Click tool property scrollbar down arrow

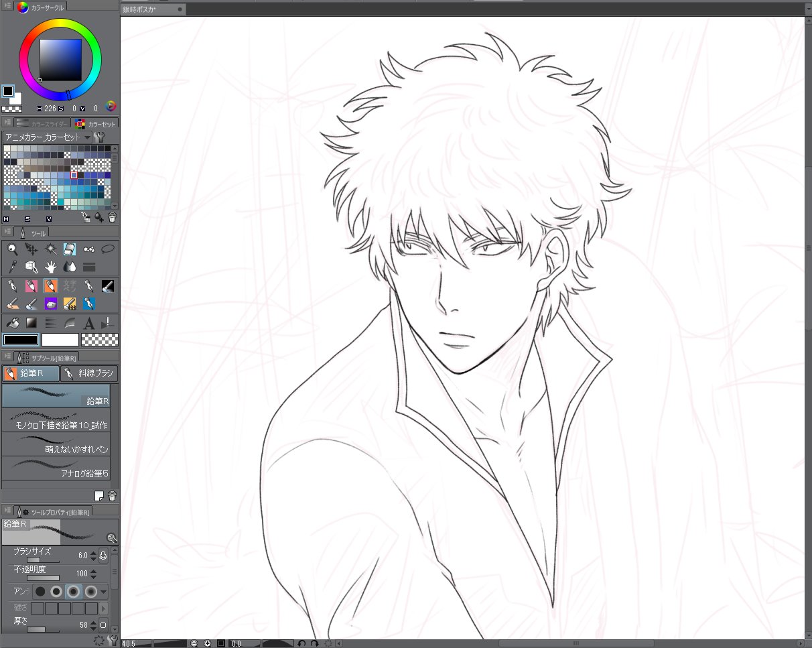click(115, 631)
